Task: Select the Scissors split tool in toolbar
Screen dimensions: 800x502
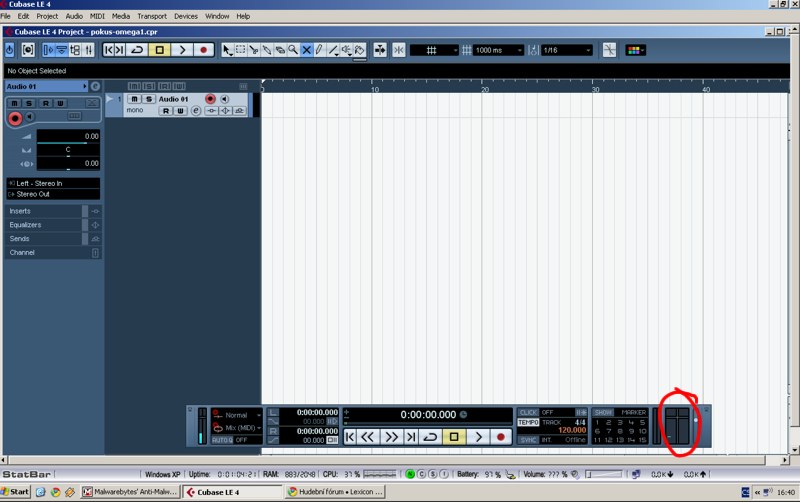Action: coord(254,50)
